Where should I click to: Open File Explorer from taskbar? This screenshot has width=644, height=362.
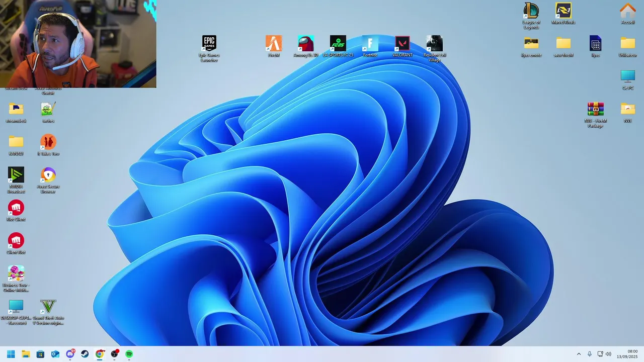pos(26,354)
